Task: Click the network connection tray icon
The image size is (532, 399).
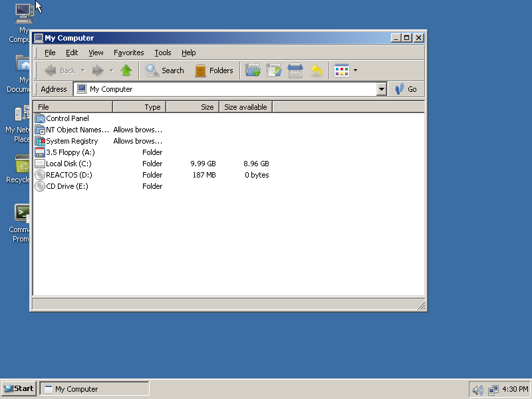Action: point(493,390)
